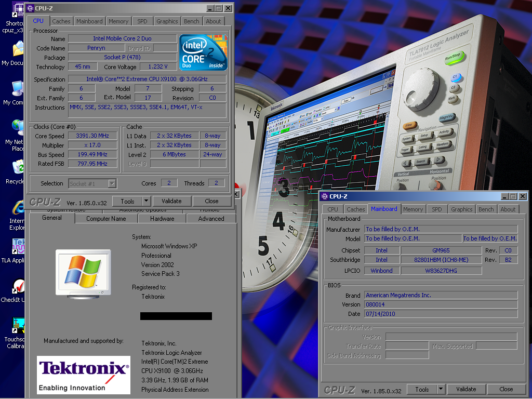Click the Tools button in the Mainboard CPU-Z window
Screen dimensions: 532x399
(x=422, y=389)
